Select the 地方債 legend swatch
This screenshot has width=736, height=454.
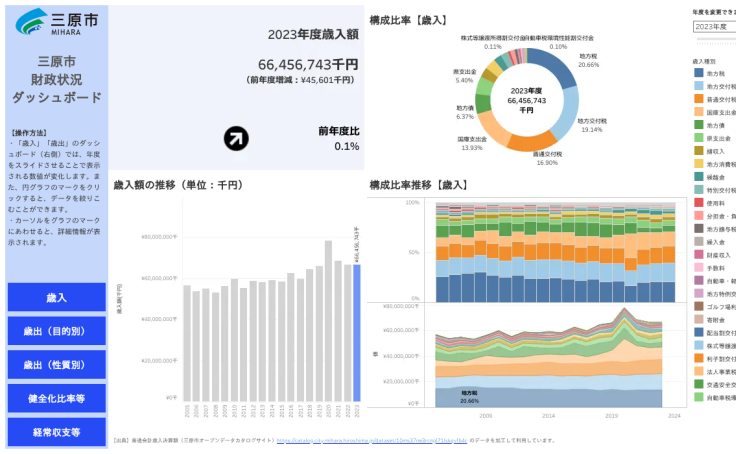pos(699,125)
